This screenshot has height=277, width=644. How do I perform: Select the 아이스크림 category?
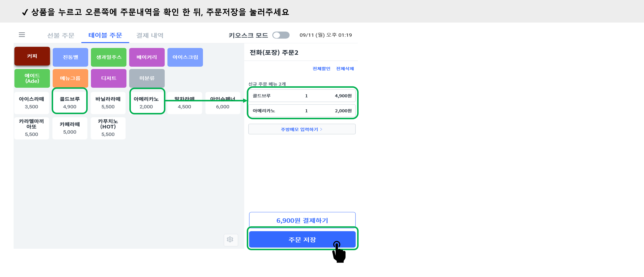point(185,57)
